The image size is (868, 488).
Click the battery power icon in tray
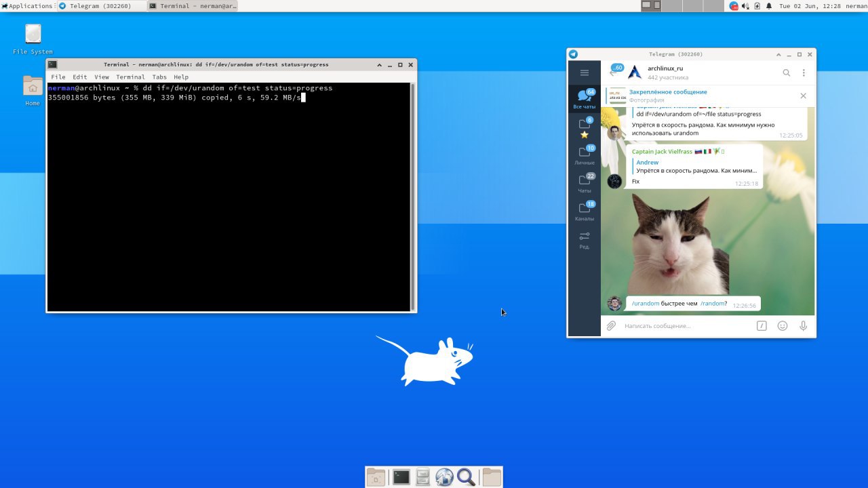coord(757,5)
